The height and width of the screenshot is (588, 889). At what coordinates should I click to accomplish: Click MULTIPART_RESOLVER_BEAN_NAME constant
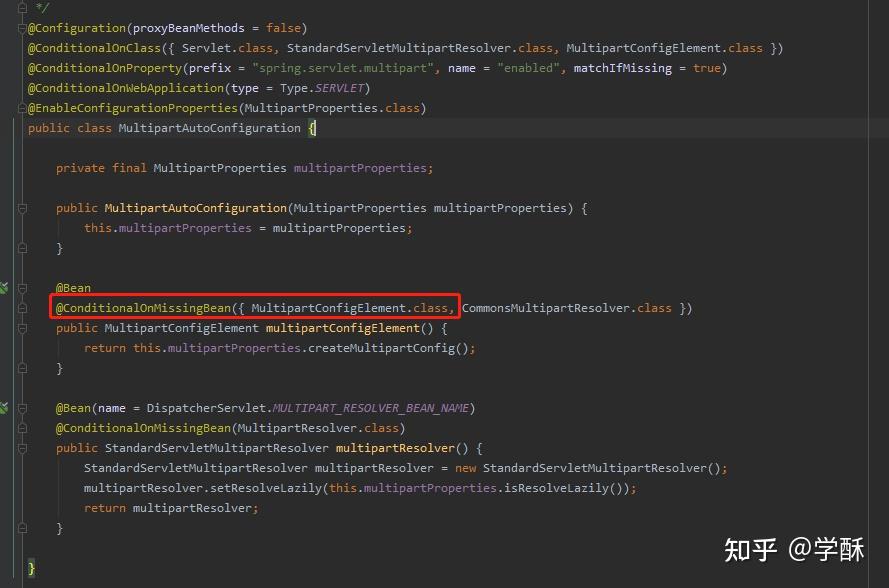pyautogui.click(x=371, y=408)
